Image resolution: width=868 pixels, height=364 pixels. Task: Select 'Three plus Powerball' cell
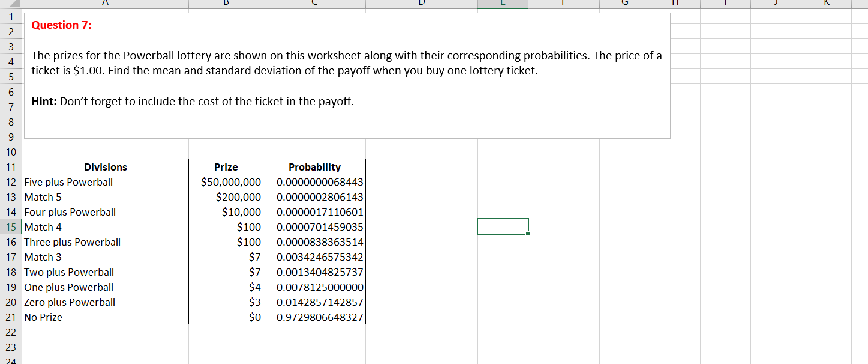[x=106, y=242]
